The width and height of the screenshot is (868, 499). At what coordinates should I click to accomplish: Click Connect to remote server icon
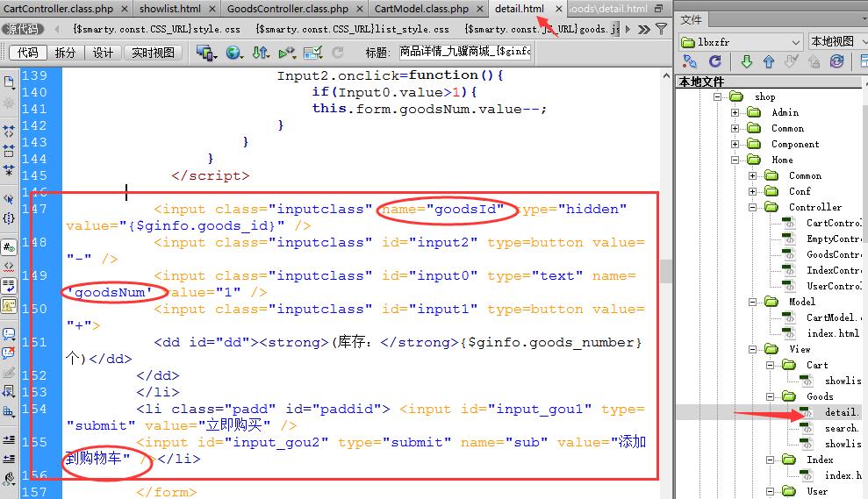(689, 61)
